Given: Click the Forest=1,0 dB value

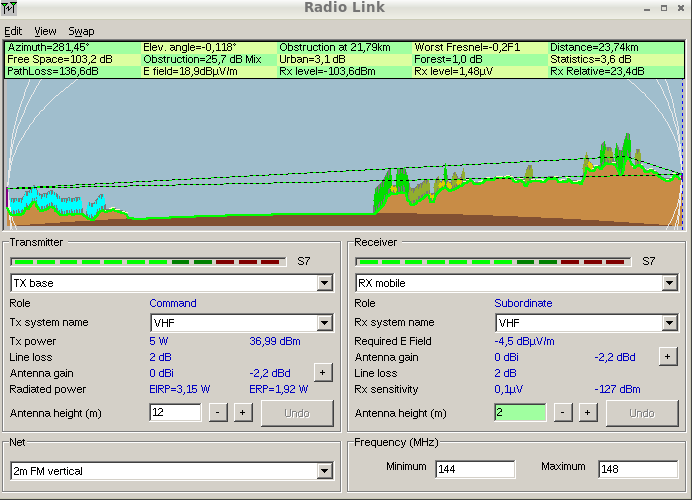Looking at the screenshot, I should (448, 59).
